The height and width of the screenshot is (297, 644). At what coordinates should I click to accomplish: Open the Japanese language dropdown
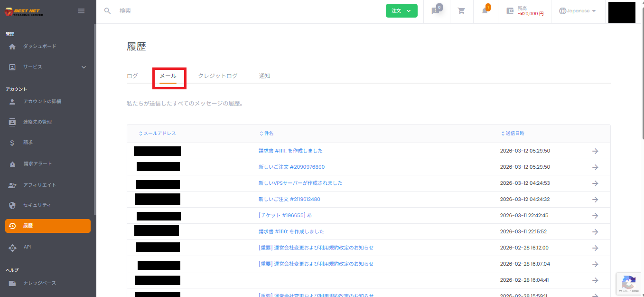coord(577,10)
